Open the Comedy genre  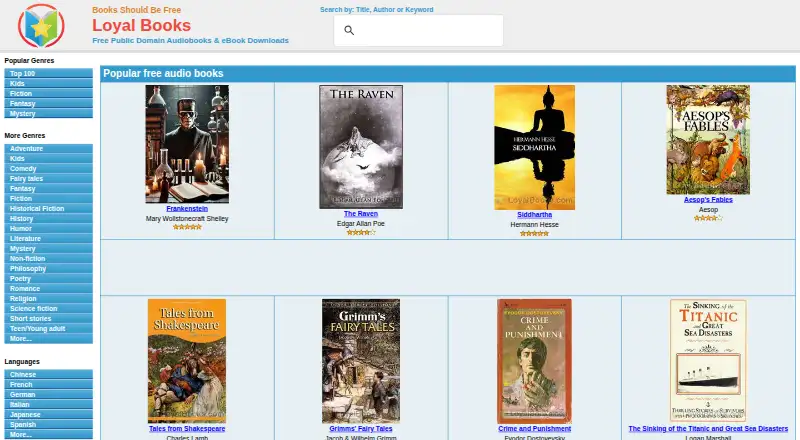click(48, 168)
